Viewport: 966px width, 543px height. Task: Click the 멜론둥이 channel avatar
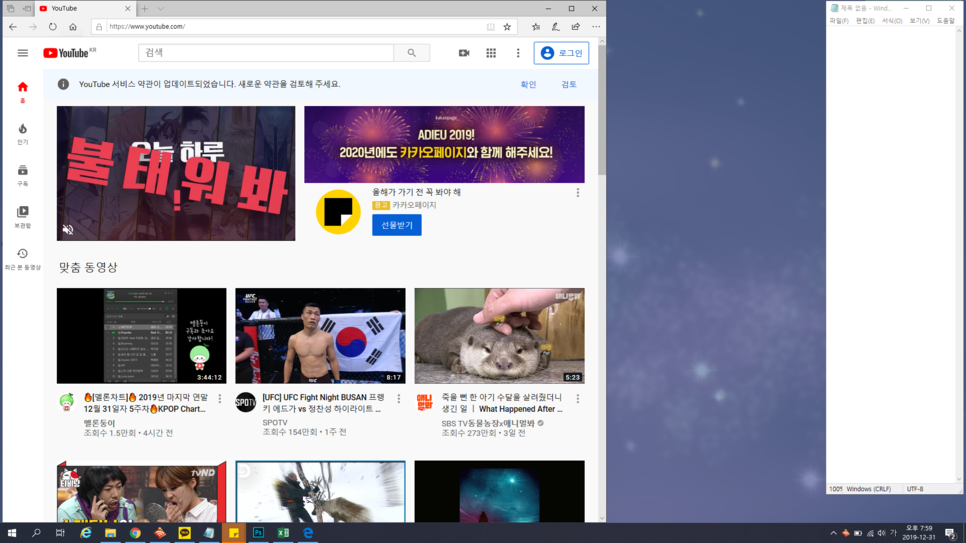67,402
